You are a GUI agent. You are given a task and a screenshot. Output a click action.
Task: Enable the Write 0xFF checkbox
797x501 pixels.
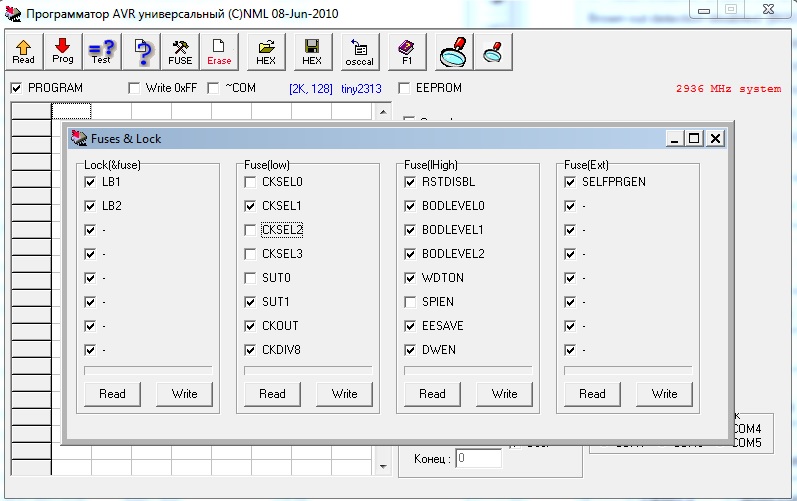point(135,88)
